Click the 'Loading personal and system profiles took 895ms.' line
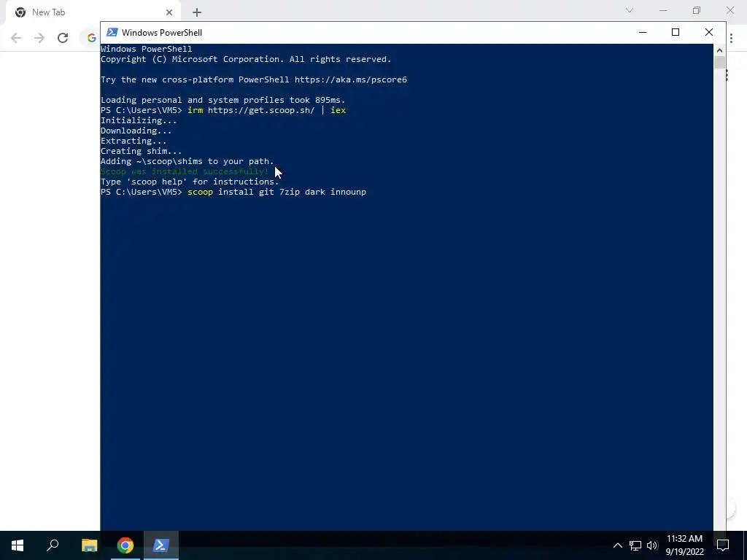This screenshot has height=560, width=747. click(223, 100)
